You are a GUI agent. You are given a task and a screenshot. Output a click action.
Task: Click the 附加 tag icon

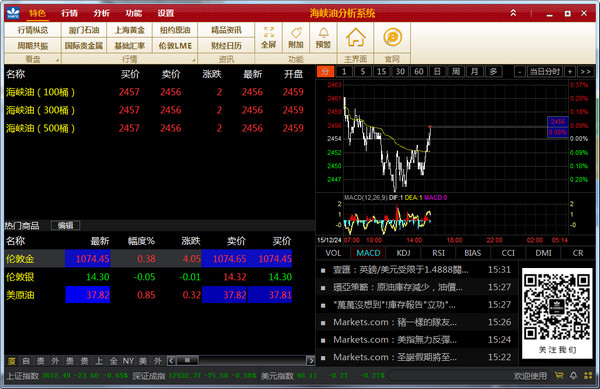point(296,37)
